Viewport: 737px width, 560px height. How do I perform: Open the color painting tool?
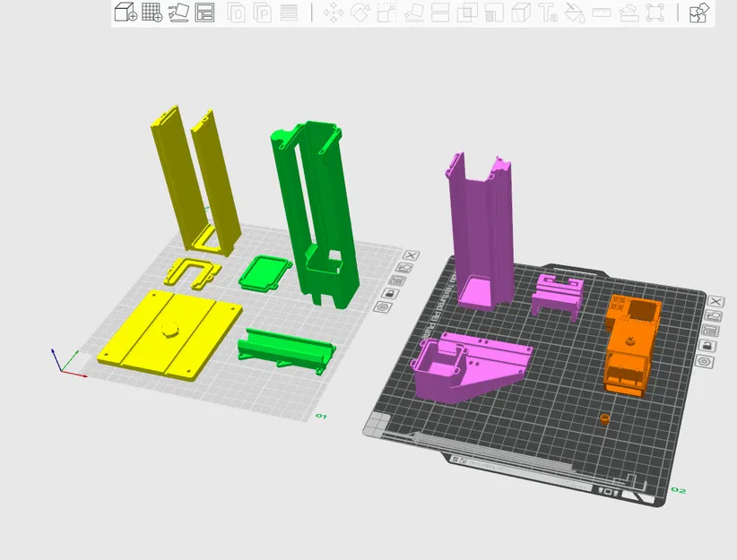tap(574, 13)
